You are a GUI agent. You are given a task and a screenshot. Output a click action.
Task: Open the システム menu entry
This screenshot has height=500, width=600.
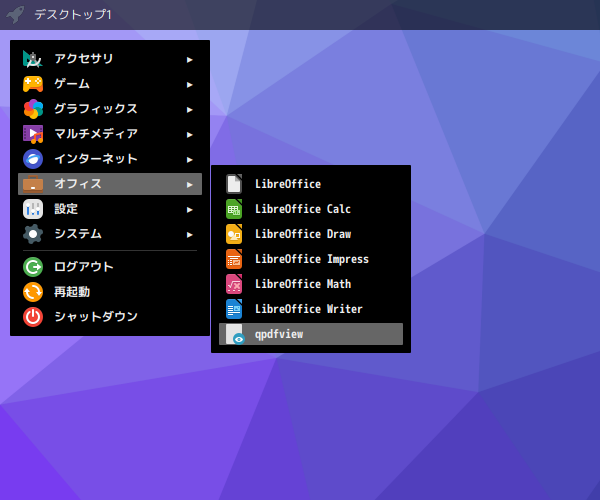[x=110, y=234]
